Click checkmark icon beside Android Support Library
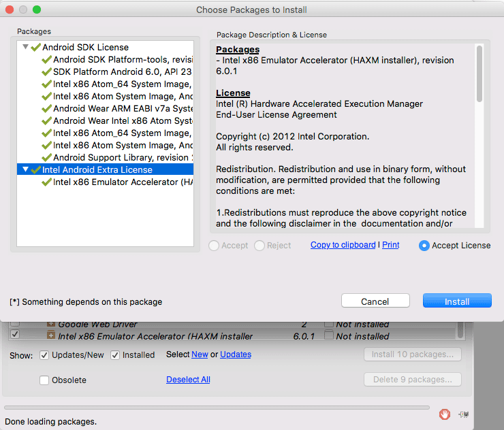The width and height of the screenshot is (504, 430). (46, 157)
